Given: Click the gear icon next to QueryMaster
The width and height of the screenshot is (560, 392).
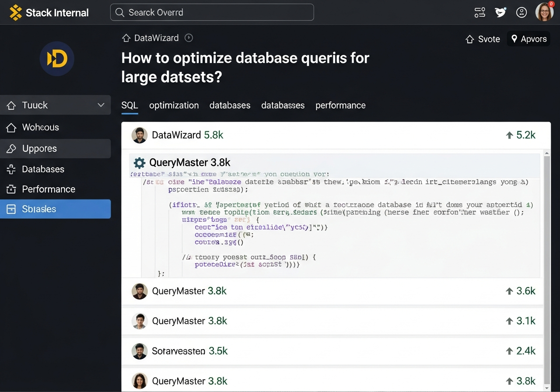Looking at the screenshot, I should point(139,162).
